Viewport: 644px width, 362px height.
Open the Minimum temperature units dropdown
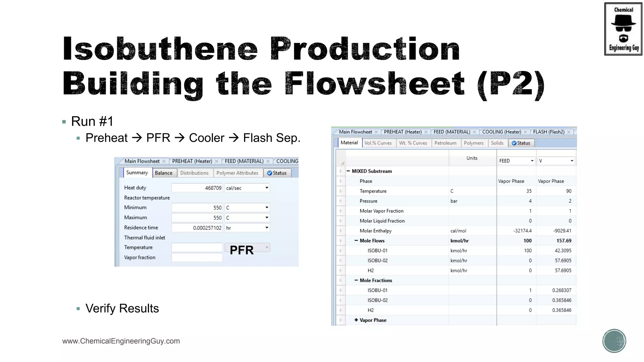267,208
